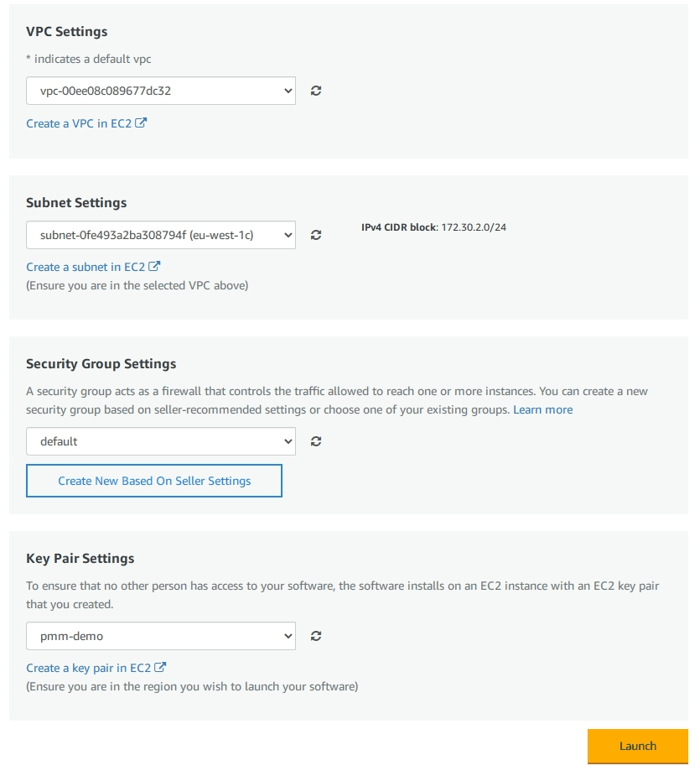Open the pmm-demo key pair dropdown

tap(161, 635)
